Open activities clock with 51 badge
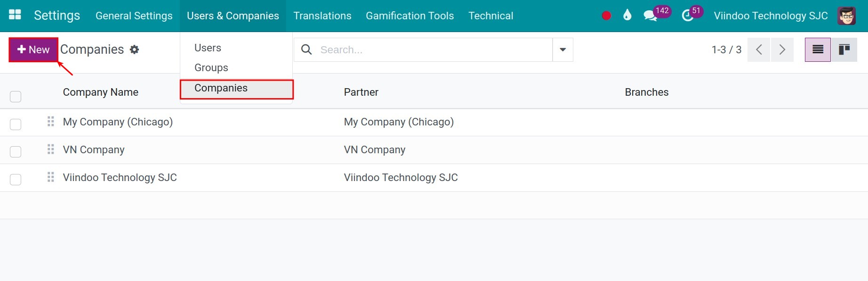 coord(692,14)
